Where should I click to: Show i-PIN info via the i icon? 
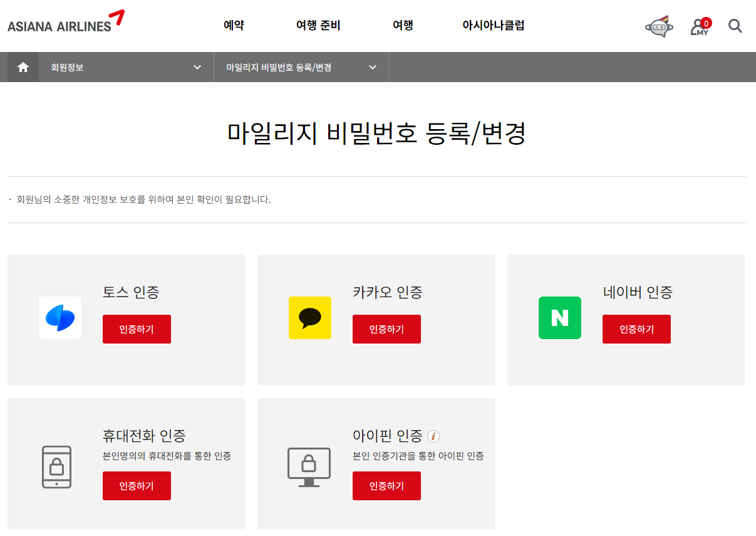coord(433,436)
